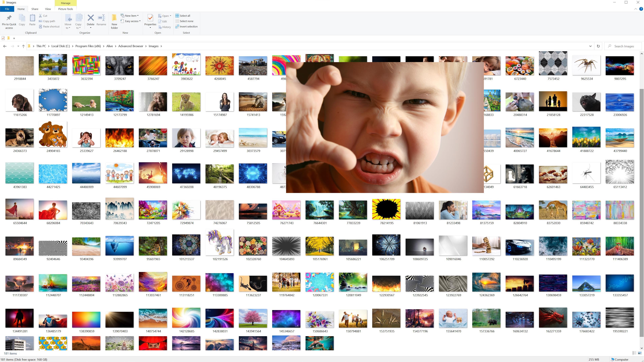This screenshot has height=362, width=644.
Task: Navigate to Advanced Browser in breadcrumb
Action: pos(131,46)
